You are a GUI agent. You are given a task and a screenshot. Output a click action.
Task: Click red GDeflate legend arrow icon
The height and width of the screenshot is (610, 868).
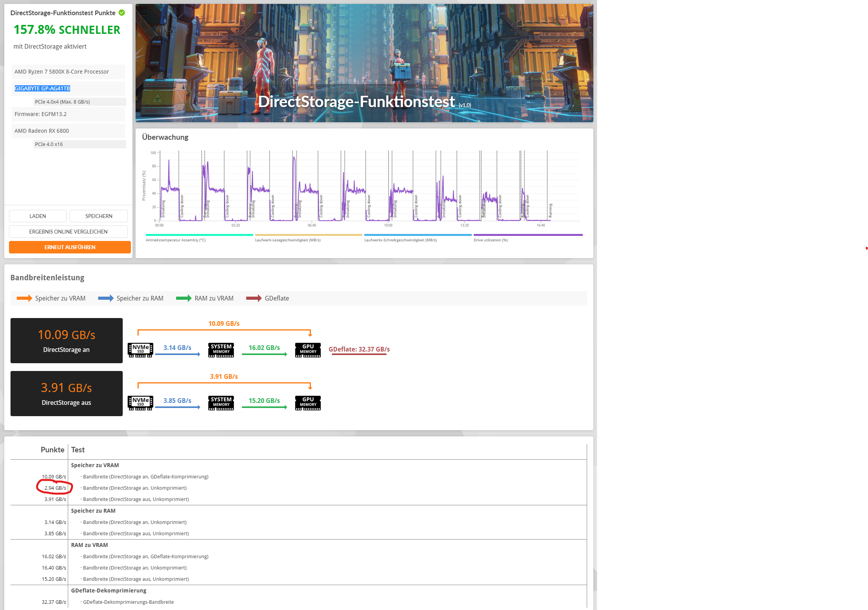point(254,298)
